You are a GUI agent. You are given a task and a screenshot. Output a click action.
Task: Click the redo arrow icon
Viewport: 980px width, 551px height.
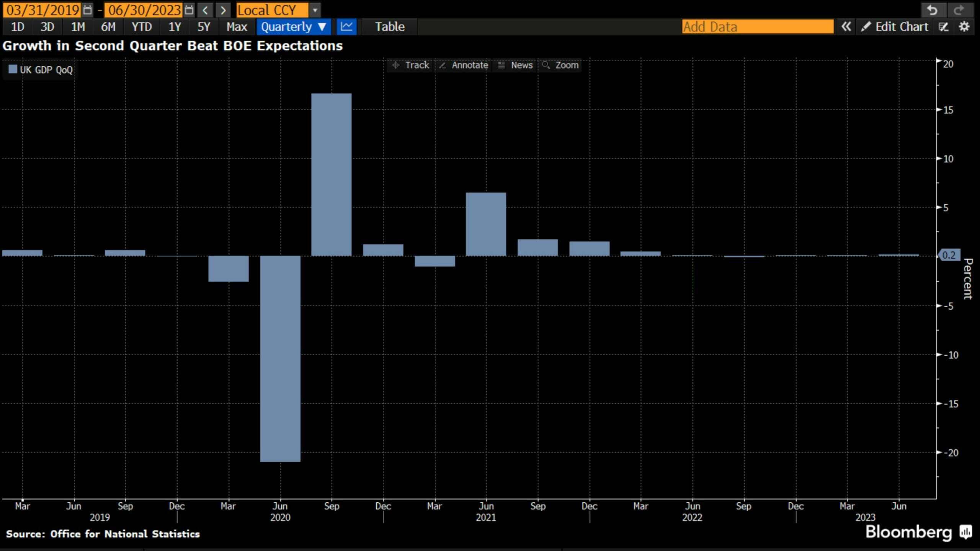tap(958, 10)
